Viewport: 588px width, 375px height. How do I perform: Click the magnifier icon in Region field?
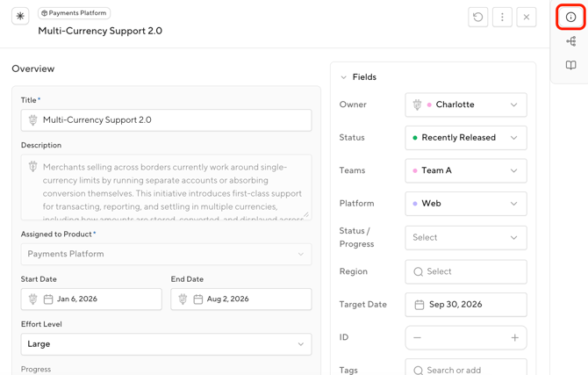click(418, 271)
